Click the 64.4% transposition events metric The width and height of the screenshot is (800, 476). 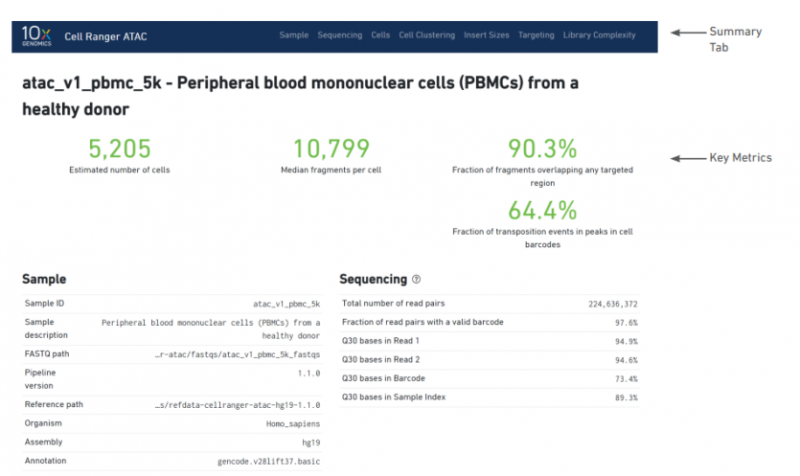click(542, 211)
